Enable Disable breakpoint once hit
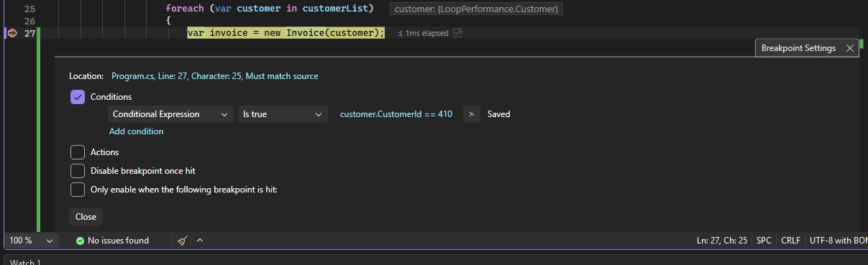 click(x=78, y=171)
